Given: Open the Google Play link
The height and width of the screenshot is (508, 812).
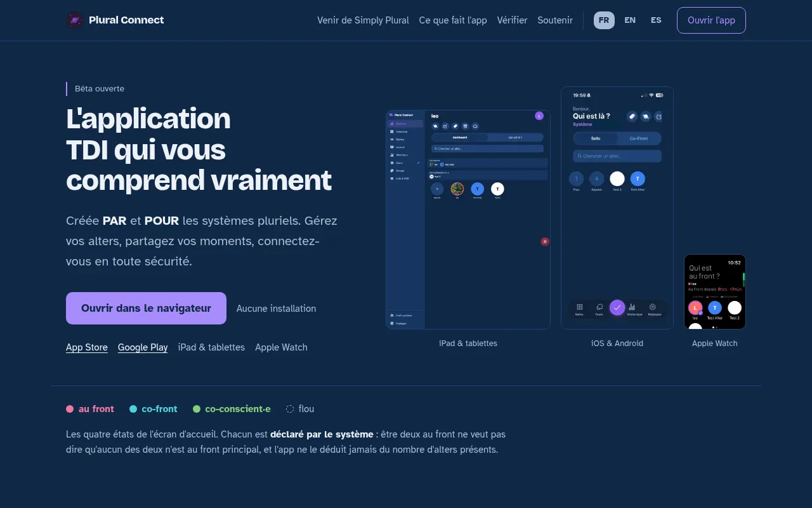Looking at the screenshot, I should pos(143,347).
